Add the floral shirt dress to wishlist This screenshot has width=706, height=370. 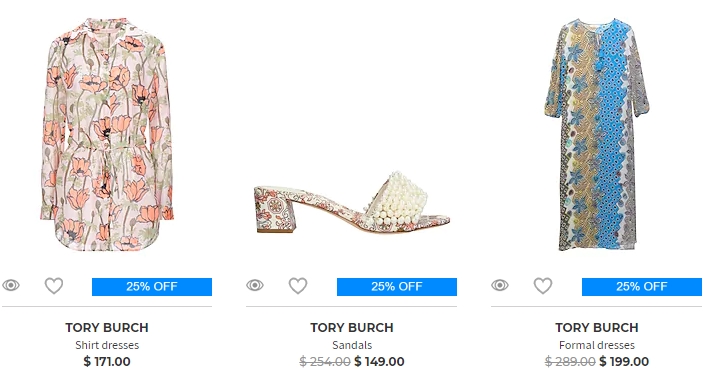point(54,286)
